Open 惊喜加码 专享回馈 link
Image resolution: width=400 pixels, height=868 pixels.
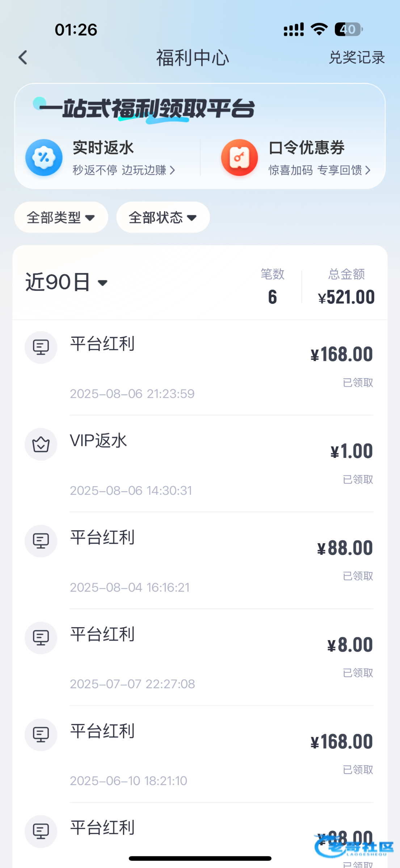(x=319, y=170)
